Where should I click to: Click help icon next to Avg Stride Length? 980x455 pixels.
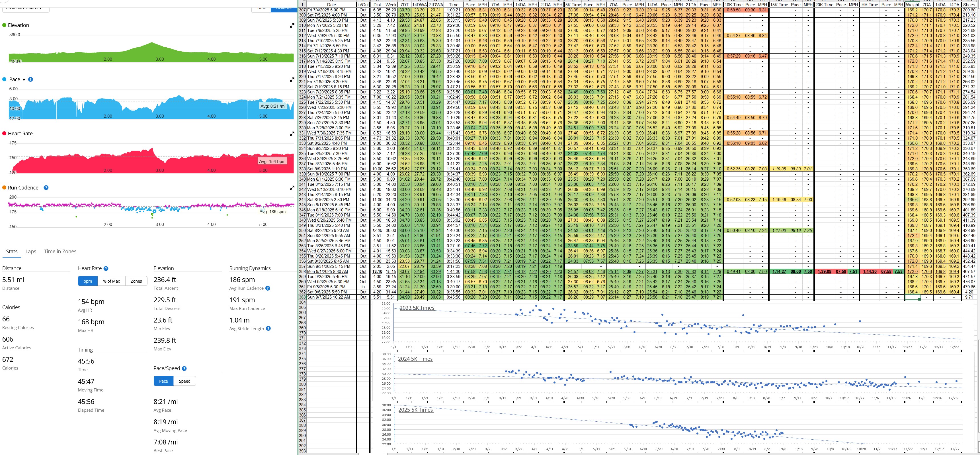click(268, 329)
